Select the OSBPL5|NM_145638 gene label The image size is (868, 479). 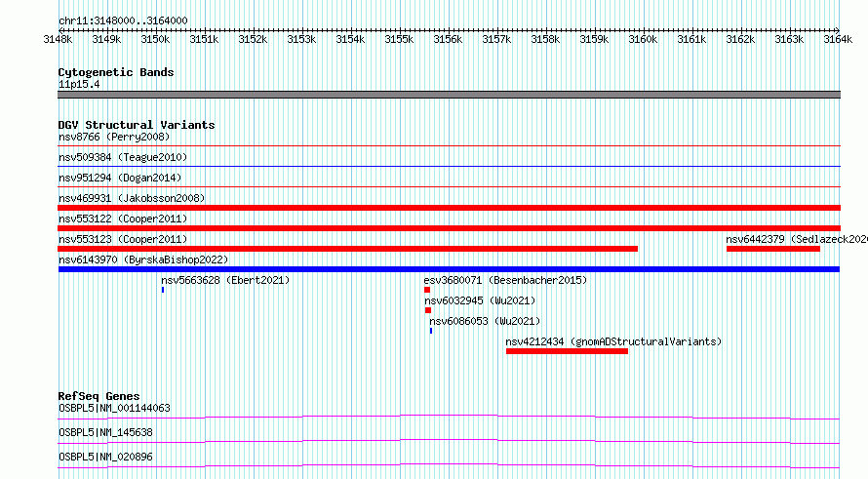(x=105, y=432)
